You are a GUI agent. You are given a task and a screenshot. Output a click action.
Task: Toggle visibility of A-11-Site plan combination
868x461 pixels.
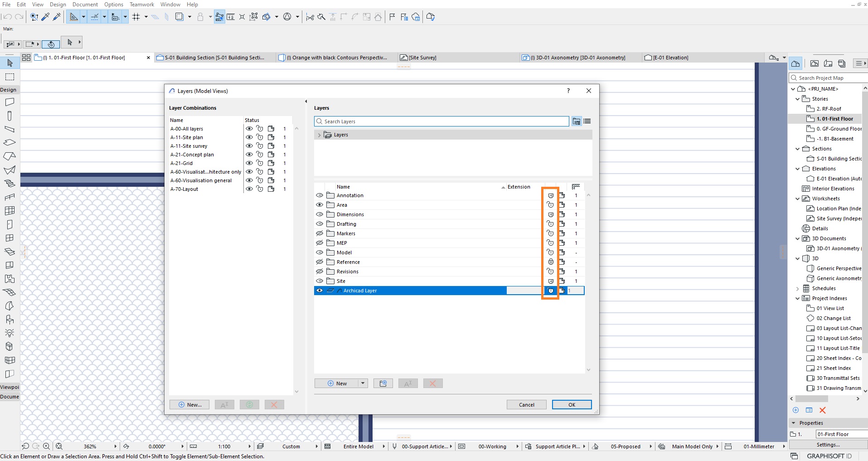pos(249,137)
